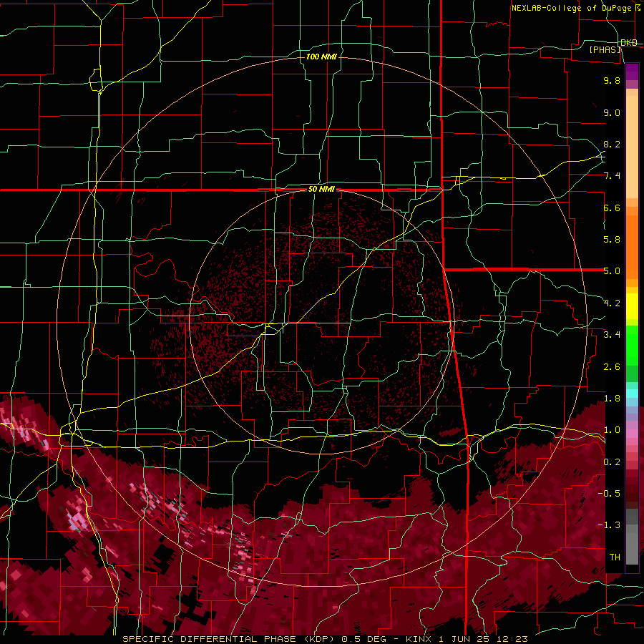Click the yellow color bar segment near 4.2
Screen dimensions: 644x644
[x=632, y=306]
